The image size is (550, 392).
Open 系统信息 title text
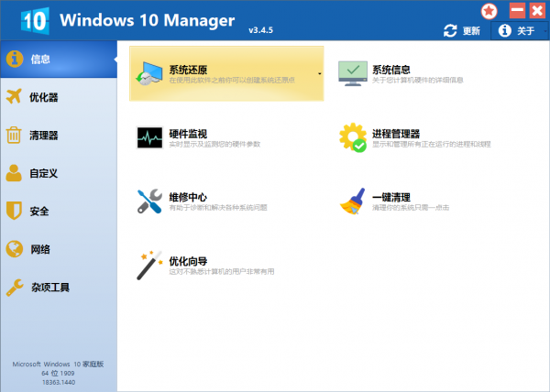[x=391, y=70]
